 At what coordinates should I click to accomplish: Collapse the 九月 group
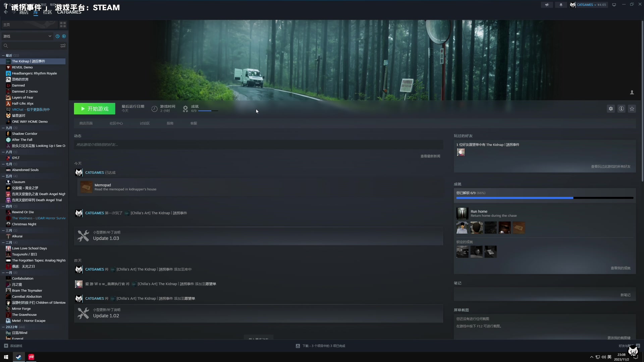(x=3, y=128)
